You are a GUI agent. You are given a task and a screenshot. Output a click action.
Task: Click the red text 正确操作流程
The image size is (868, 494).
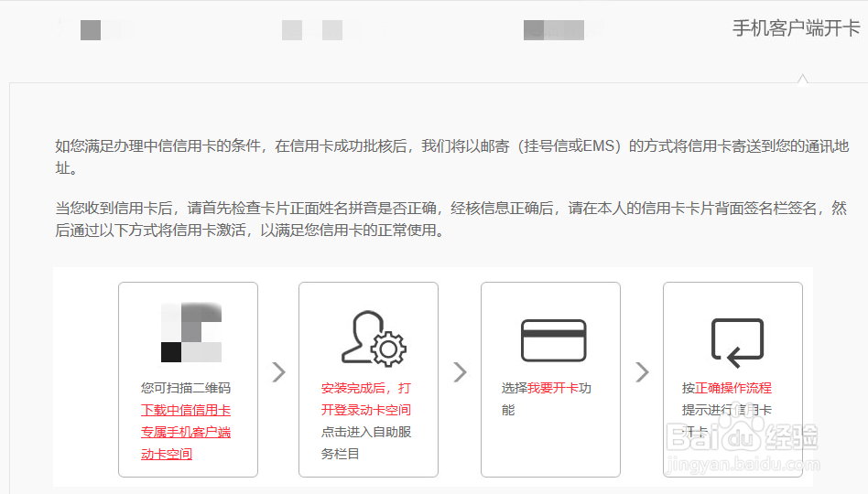(733, 389)
